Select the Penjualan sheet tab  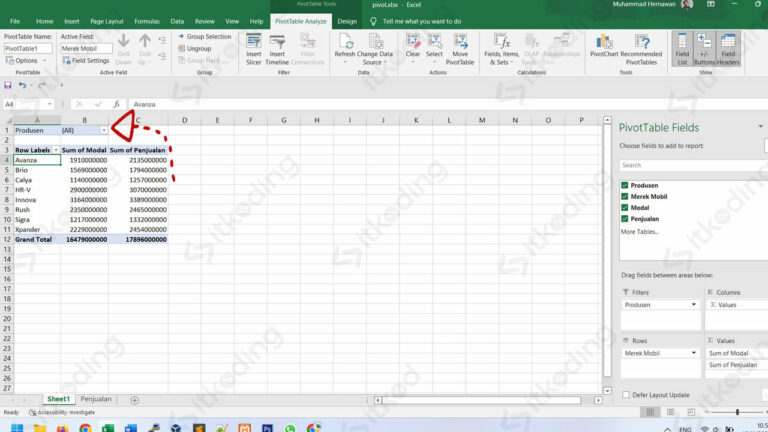point(96,399)
